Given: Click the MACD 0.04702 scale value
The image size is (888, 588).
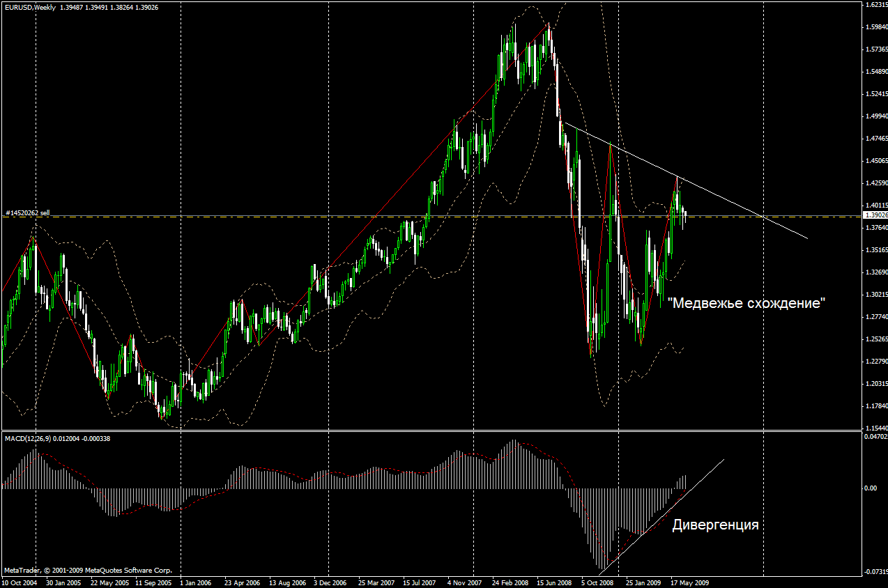Looking at the screenshot, I should click(875, 436).
